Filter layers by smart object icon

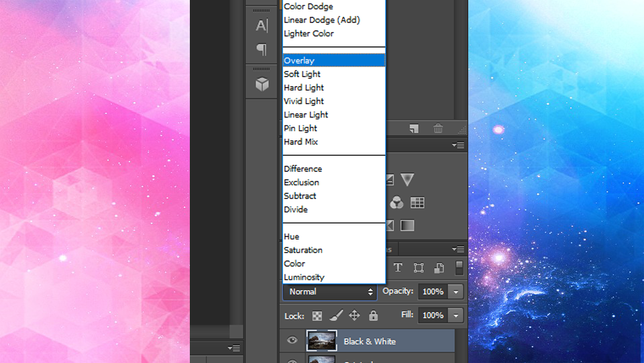(x=439, y=268)
